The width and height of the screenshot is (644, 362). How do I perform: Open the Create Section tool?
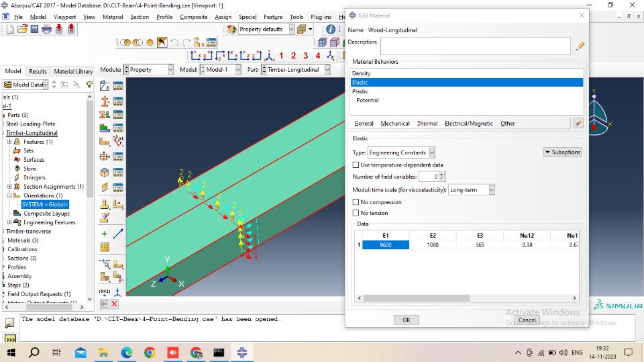click(x=105, y=101)
